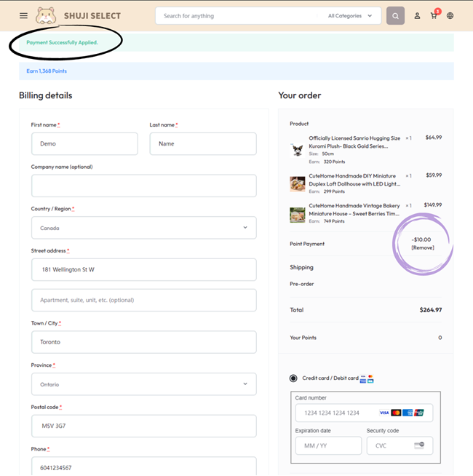This screenshot has width=473, height=476.
Task: Open the shopping cart icon
Action: pos(434,16)
